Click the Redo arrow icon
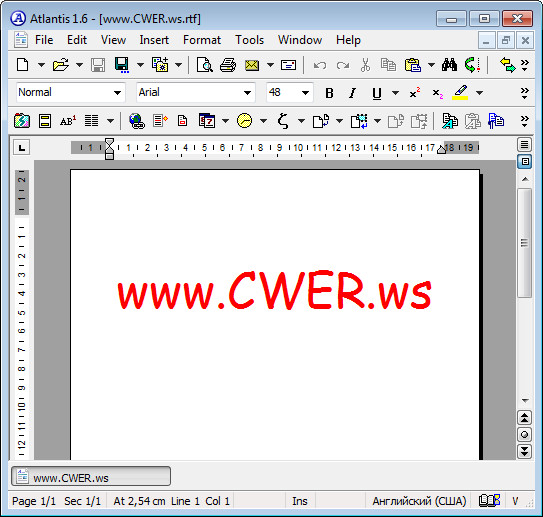This screenshot has width=543, height=517. [342, 65]
